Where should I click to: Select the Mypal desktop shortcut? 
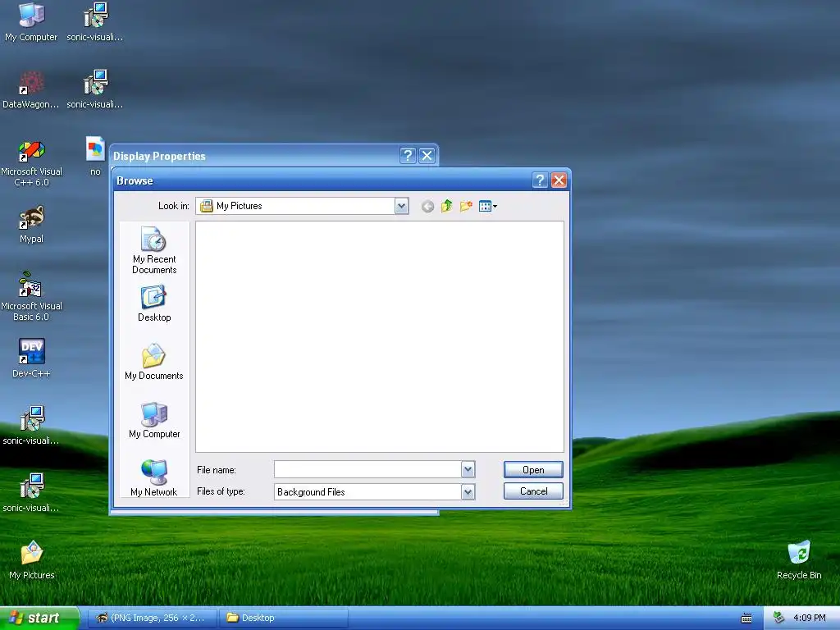tap(31, 225)
